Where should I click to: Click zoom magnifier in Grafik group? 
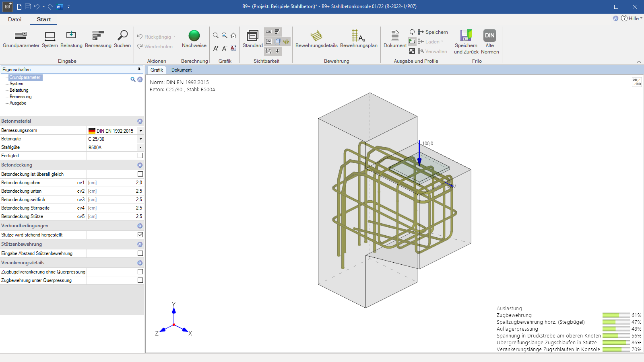coord(216,35)
